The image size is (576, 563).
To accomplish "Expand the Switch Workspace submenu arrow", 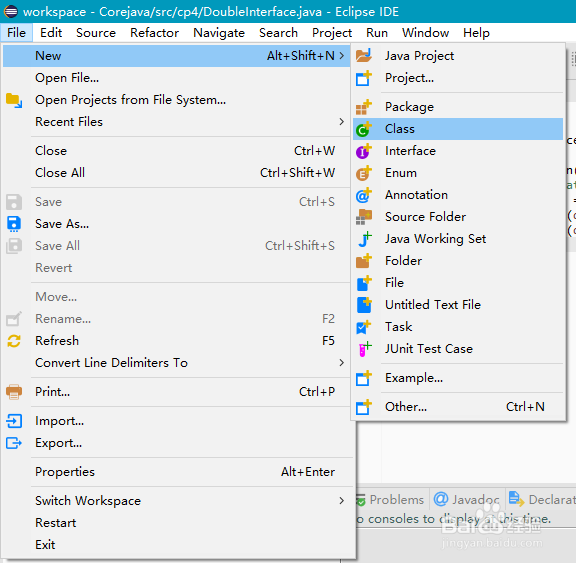I will tap(342, 501).
